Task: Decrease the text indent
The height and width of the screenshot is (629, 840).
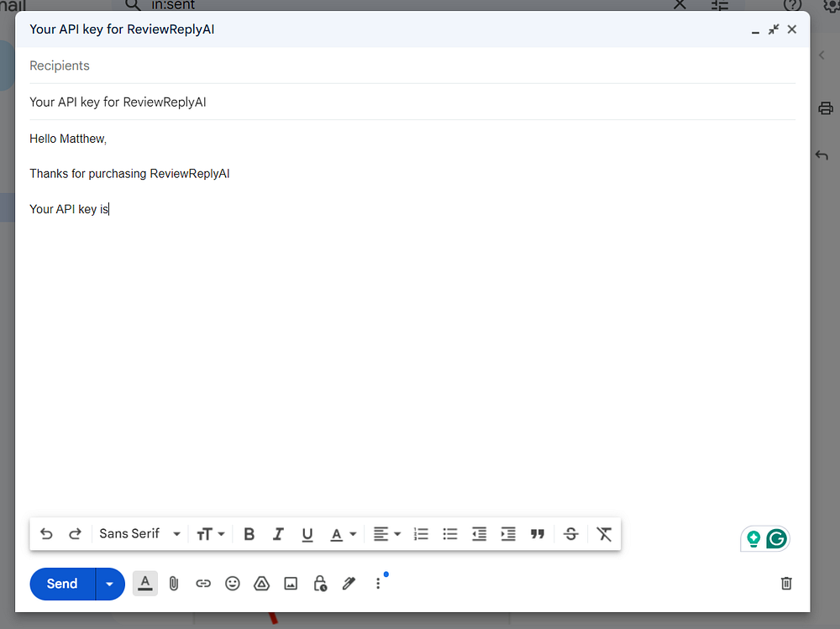Action: 479,534
